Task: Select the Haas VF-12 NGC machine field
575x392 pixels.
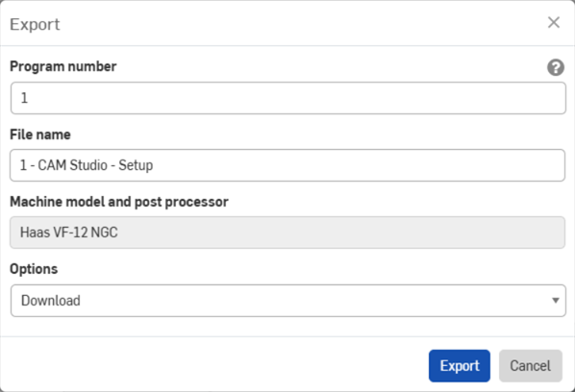Action: pos(287,233)
